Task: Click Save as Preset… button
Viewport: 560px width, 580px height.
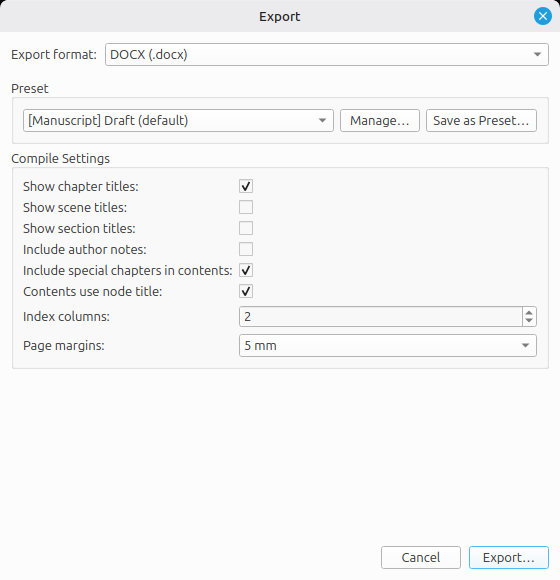Action: [x=481, y=121]
